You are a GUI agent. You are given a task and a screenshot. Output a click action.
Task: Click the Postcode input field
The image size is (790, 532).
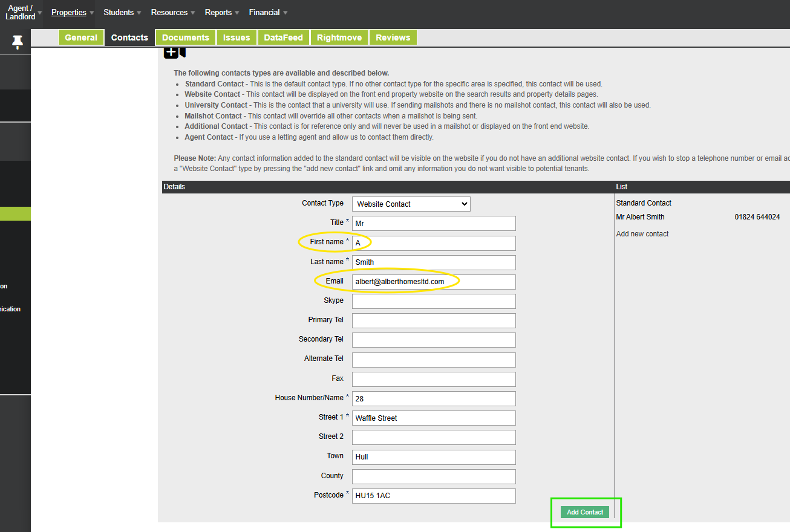click(x=434, y=496)
